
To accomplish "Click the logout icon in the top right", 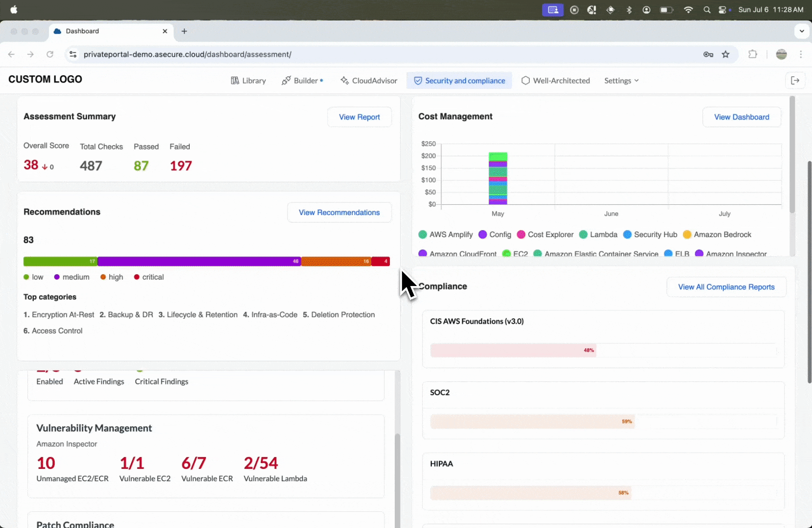I will [795, 81].
